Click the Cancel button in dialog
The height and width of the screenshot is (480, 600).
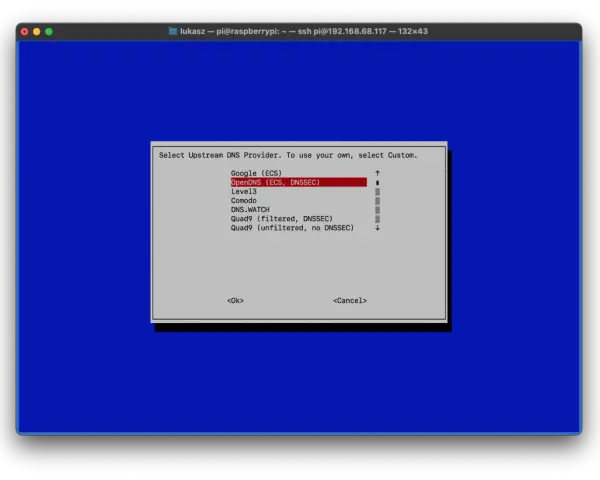pos(350,300)
